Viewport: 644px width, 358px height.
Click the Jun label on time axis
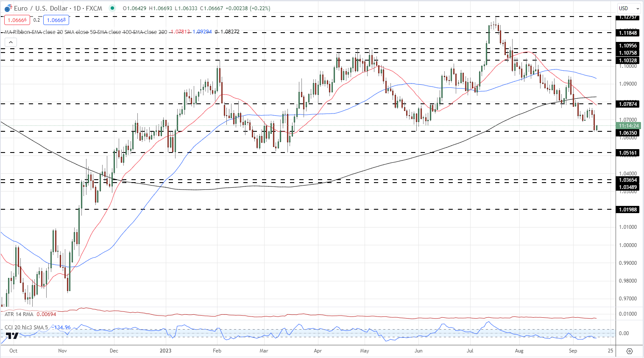[x=418, y=351]
